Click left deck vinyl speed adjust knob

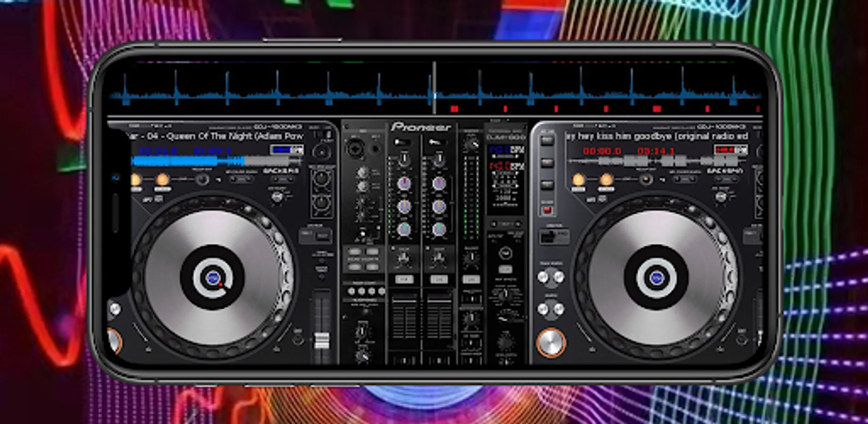[278, 197]
